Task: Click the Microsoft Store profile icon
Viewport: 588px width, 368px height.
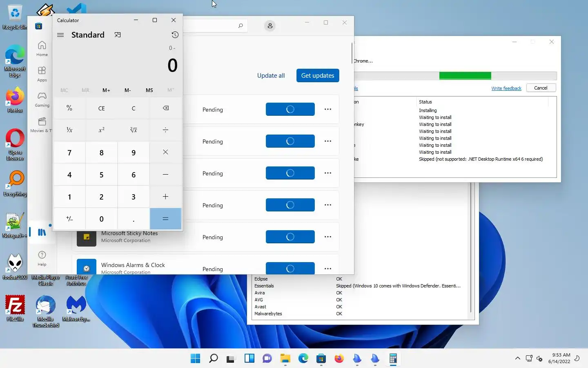Action: [270, 26]
